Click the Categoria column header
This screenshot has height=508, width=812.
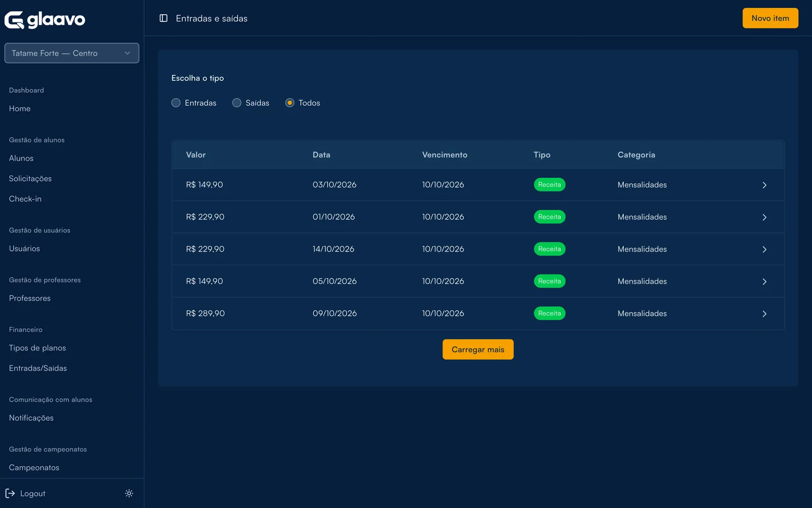tap(636, 155)
